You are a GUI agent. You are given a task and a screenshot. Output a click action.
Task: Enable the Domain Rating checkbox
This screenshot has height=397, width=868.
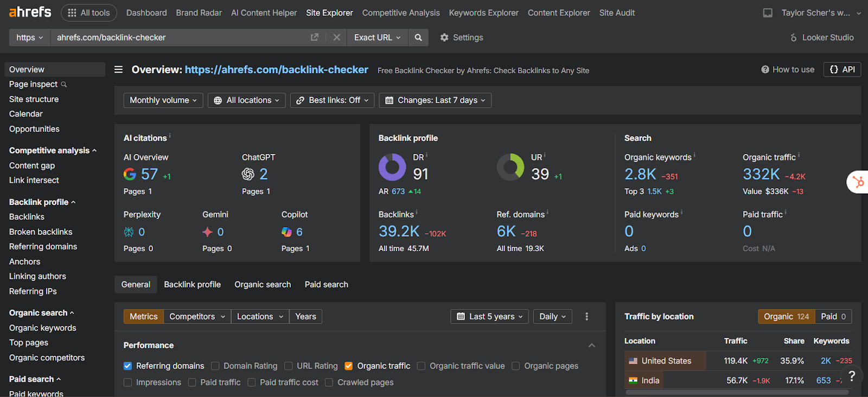pos(215,366)
